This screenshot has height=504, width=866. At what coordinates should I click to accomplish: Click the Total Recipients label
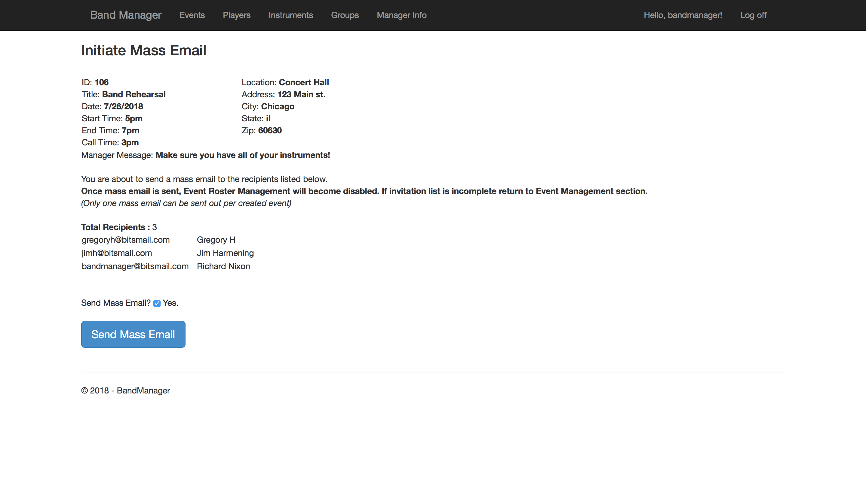(x=115, y=227)
